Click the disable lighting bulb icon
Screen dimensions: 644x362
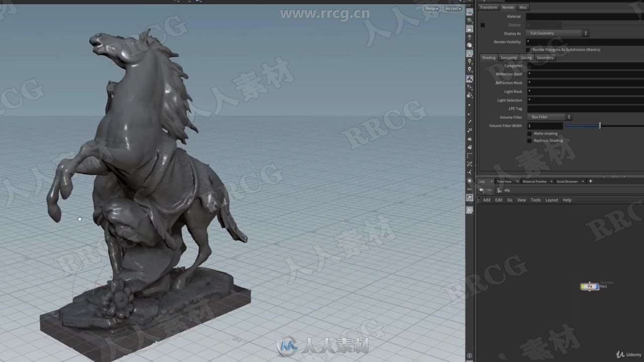click(470, 37)
